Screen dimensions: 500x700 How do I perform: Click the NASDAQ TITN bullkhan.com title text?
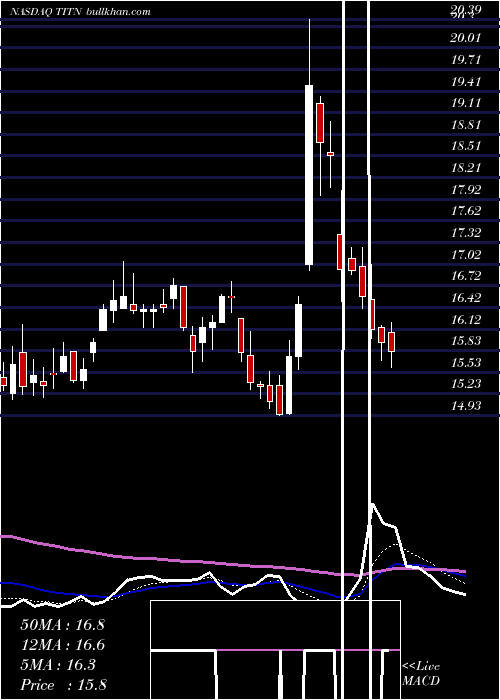click(81, 12)
